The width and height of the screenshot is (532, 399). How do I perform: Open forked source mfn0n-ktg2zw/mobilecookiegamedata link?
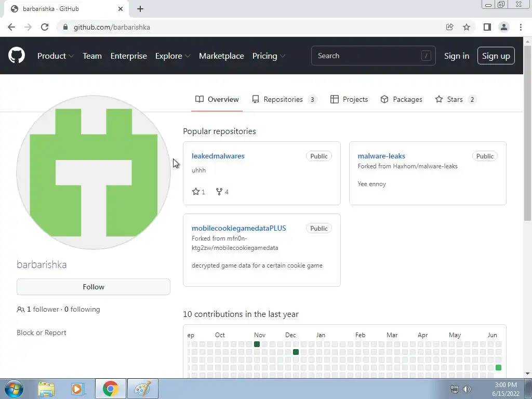pyautogui.click(x=235, y=243)
